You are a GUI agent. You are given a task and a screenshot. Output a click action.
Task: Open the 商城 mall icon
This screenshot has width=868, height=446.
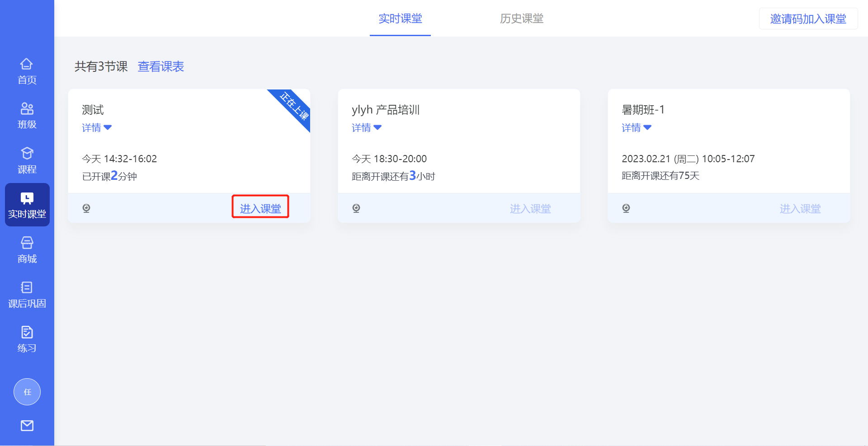pos(27,249)
